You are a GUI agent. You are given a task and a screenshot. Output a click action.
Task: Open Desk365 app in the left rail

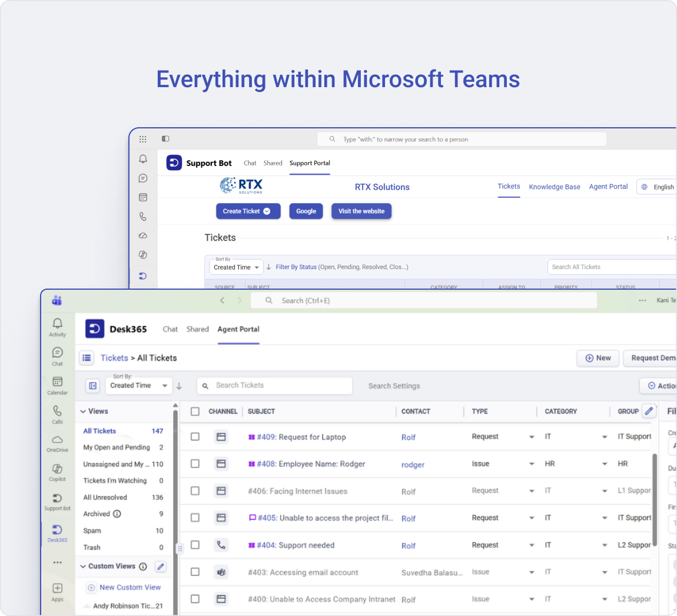[x=58, y=534]
